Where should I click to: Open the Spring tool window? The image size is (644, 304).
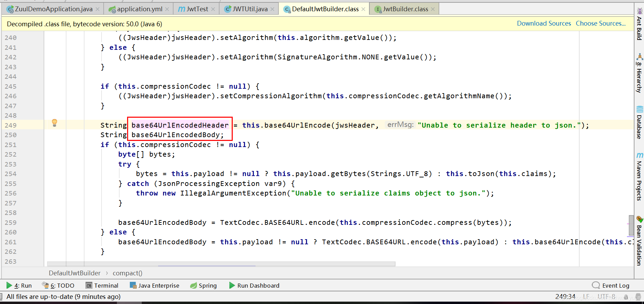(x=203, y=286)
